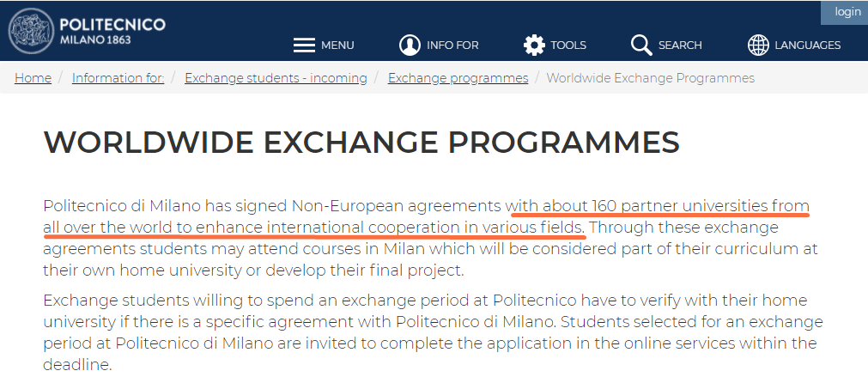The width and height of the screenshot is (868, 389).
Task: Click the Tools gear icon
Action: click(534, 45)
